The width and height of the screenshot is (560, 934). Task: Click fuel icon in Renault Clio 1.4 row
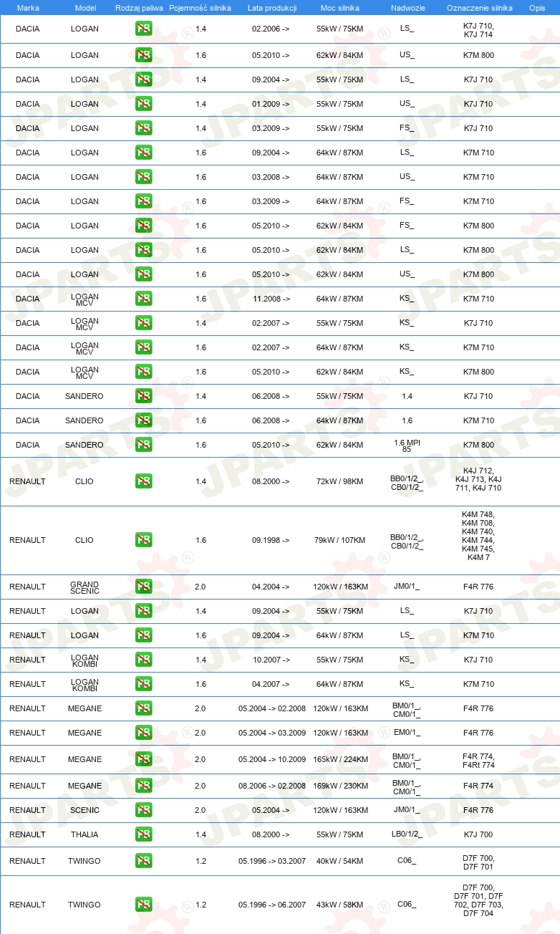143,481
